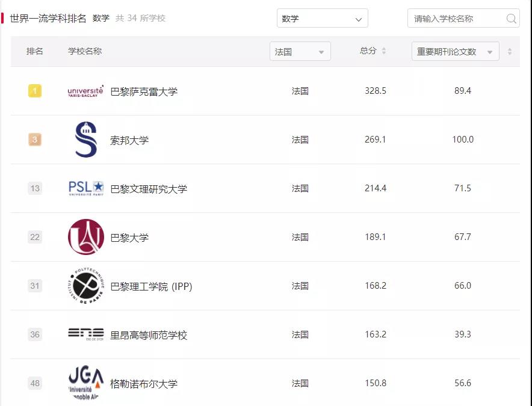Click 法国 in 格勒诺布尔大学 row
532x406 pixels.
point(300,383)
